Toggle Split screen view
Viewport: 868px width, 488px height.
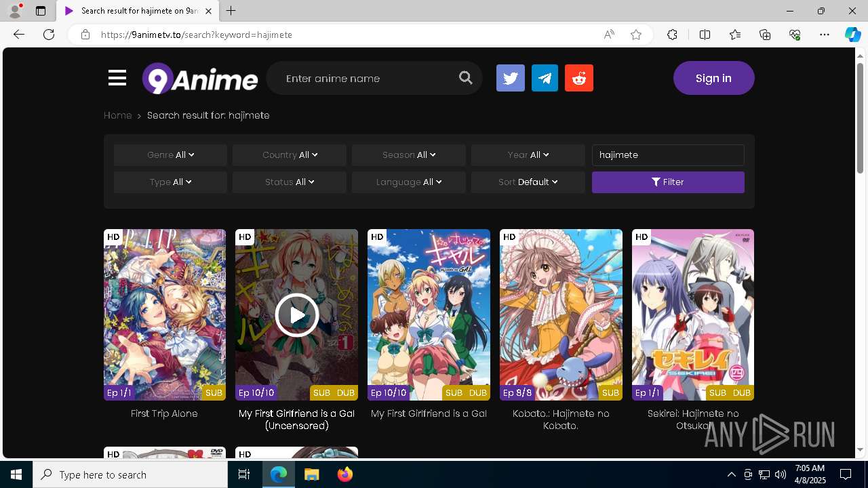click(x=705, y=35)
